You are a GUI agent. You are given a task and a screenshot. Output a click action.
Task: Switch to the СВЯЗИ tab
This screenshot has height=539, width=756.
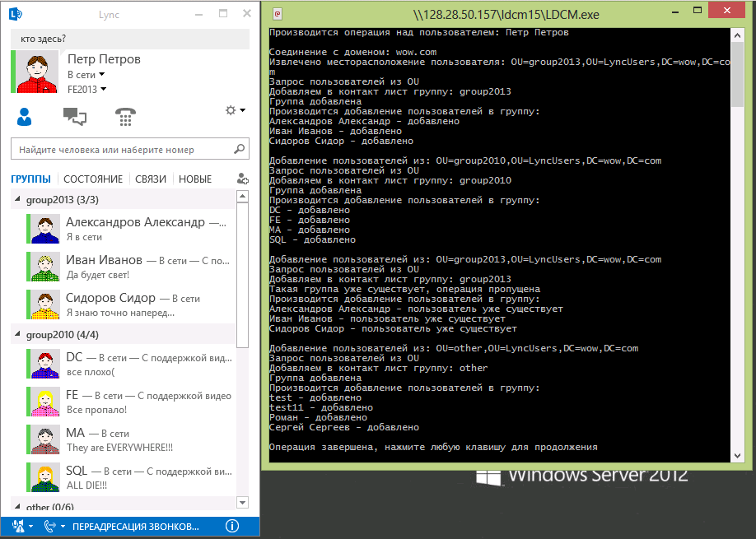click(x=151, y=179)
